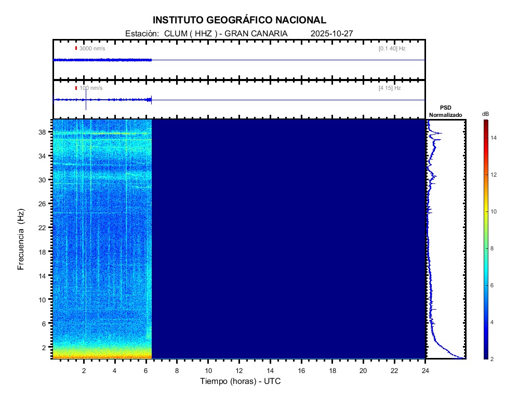Select the dark red top of the dB colorbar
The image size is (532, 399).
485,123
